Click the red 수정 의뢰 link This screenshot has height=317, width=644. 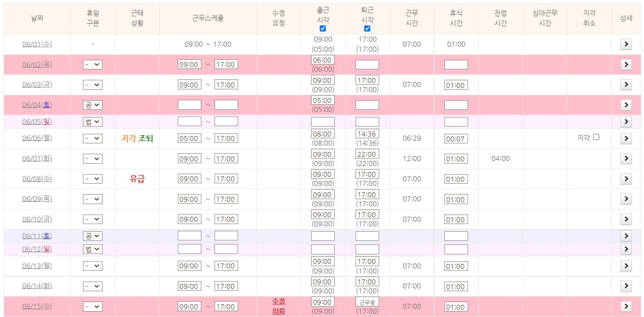pos(278,306)
